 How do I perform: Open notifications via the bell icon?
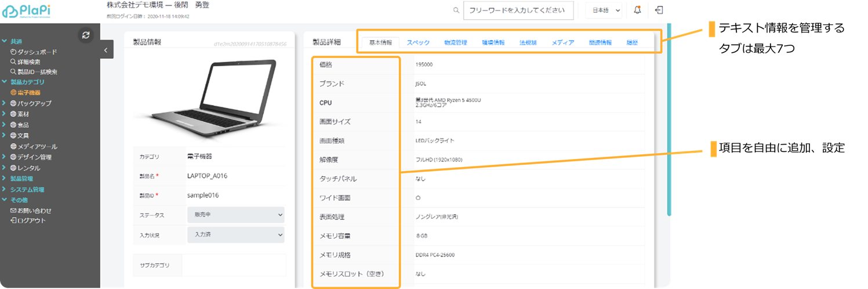[x=637, y=10]
